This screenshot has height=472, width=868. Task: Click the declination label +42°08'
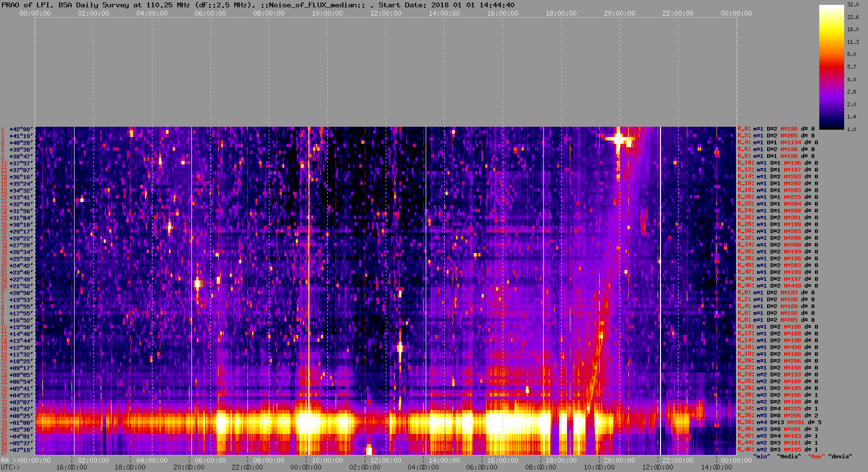point(21,129)
